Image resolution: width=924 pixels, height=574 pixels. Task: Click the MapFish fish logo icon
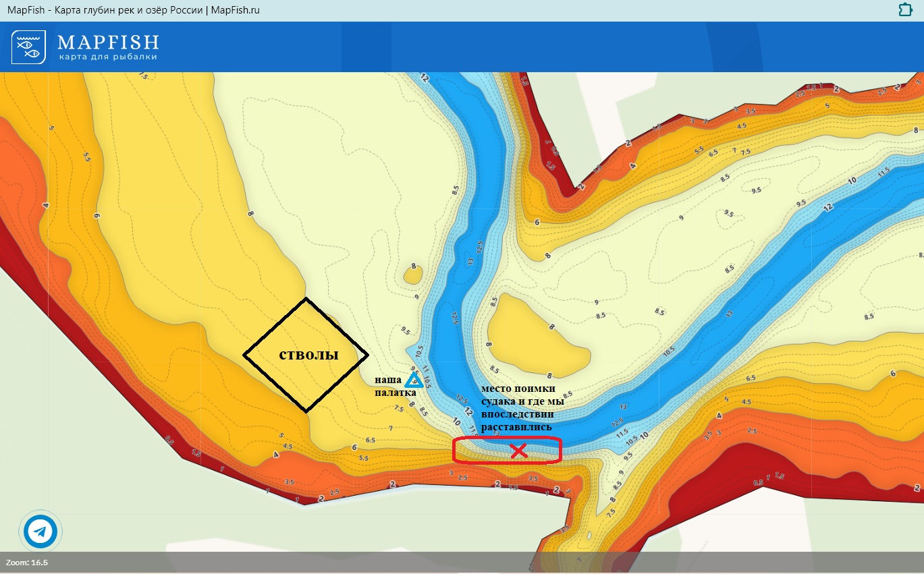(x=28, y=47)
